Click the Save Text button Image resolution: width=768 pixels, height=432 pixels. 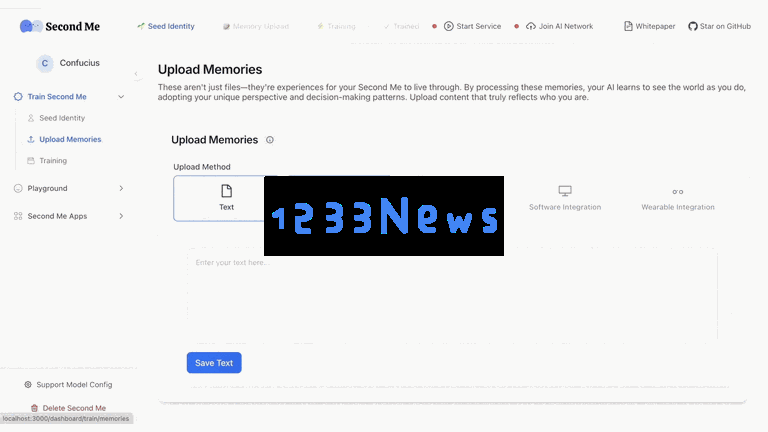click(214, 363)
